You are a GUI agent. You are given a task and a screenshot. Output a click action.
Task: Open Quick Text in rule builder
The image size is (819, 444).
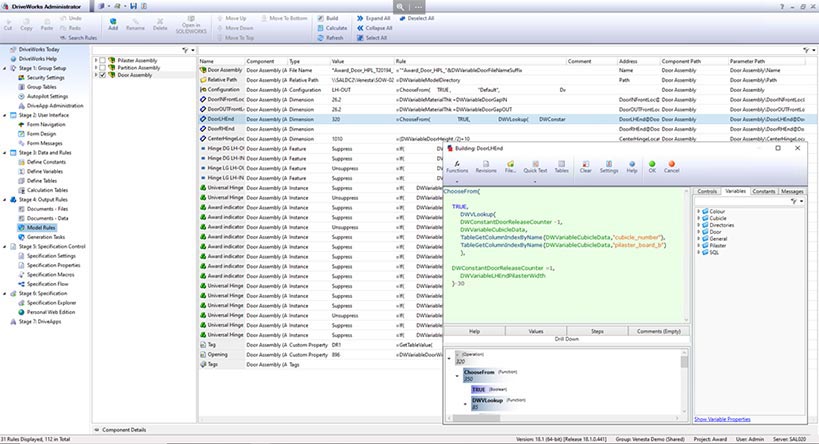pyautogui.click(x=535, y=167)
